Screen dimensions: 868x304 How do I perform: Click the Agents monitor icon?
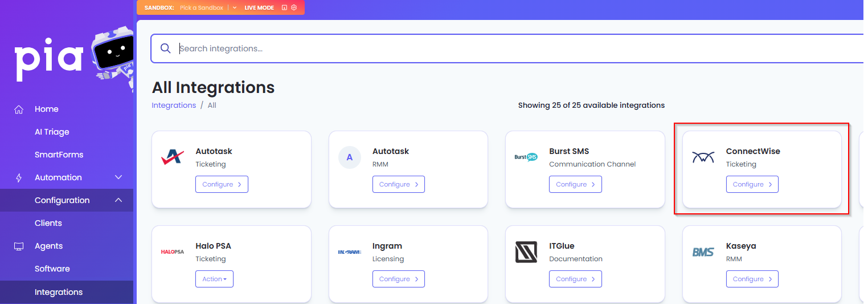coord(19,246)
